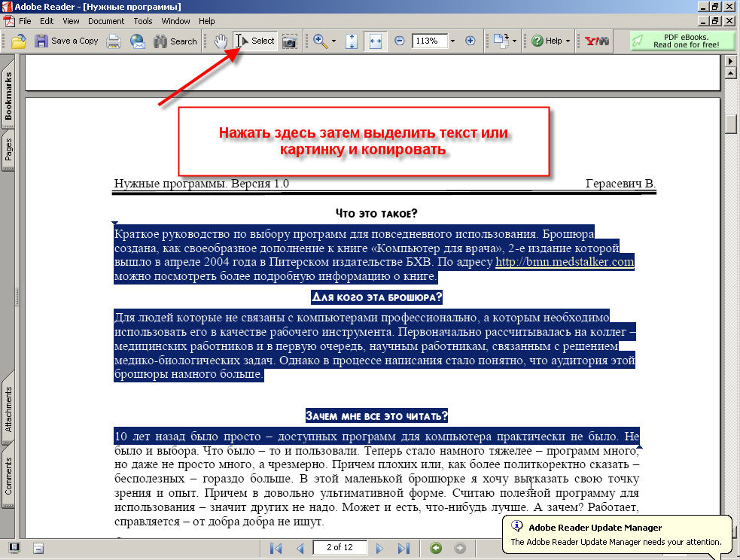Click the Help question mark button

pyautogui.click(x=547, y=41)
